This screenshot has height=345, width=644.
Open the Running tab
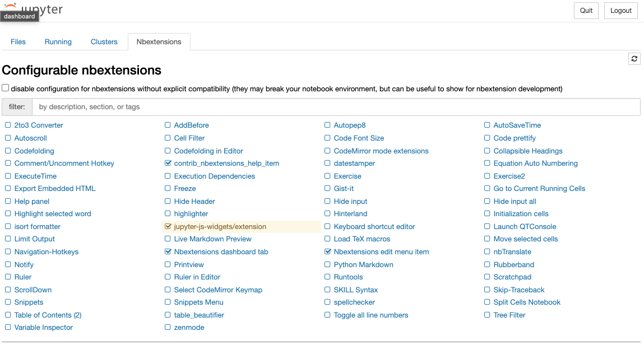[58, 42]
